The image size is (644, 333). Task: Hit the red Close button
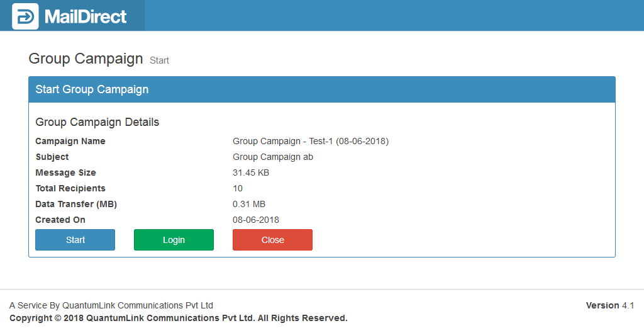(272, 240)
